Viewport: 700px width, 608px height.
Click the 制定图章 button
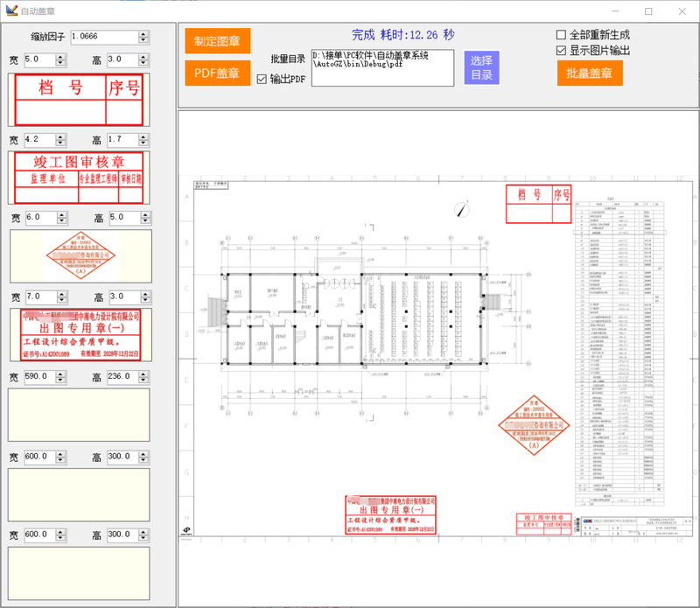pyautogui.click(x=217, y=41)
